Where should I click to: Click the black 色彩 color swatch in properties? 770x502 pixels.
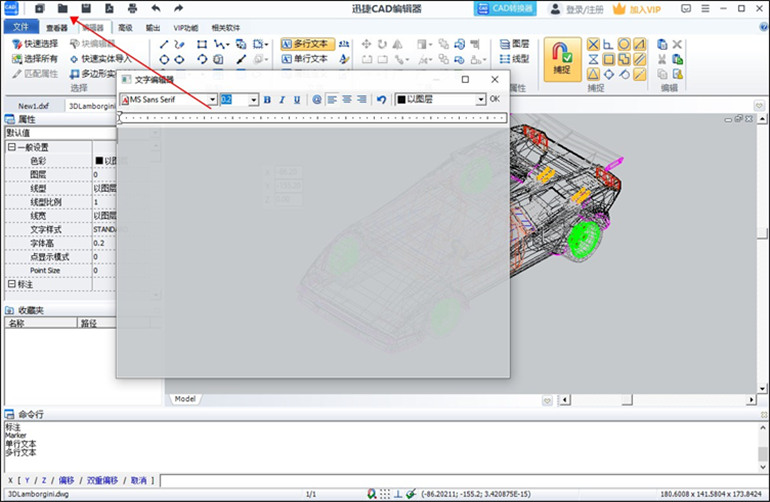[99, 161]
